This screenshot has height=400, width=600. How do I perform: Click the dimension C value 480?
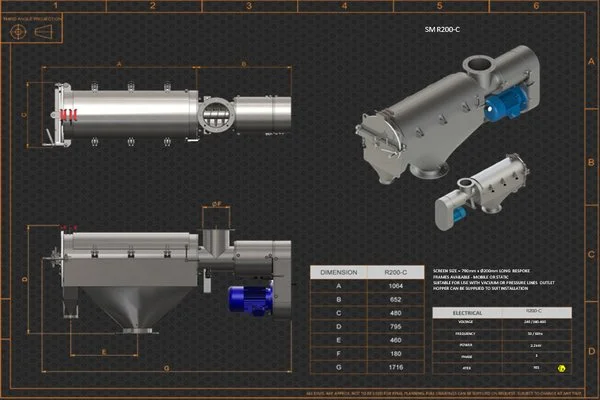pos(396,313)
